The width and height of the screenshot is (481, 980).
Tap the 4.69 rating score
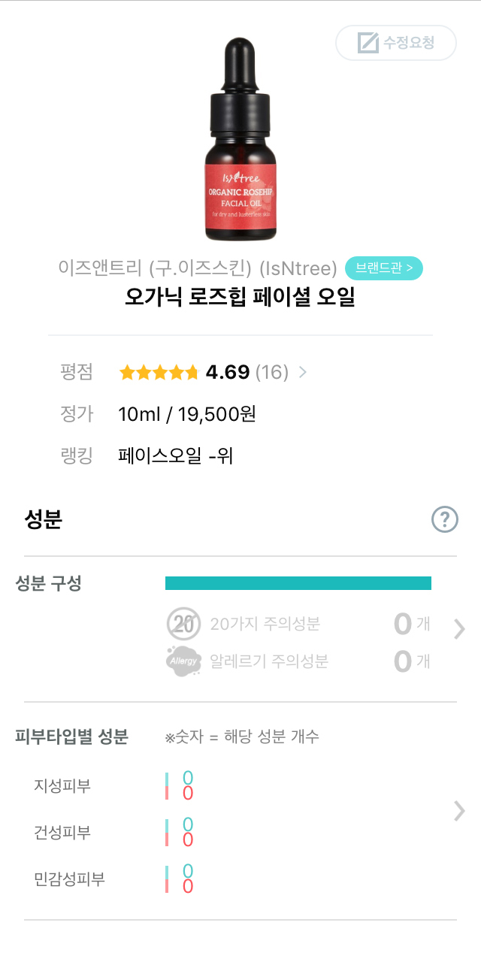[x=227, y=372]
